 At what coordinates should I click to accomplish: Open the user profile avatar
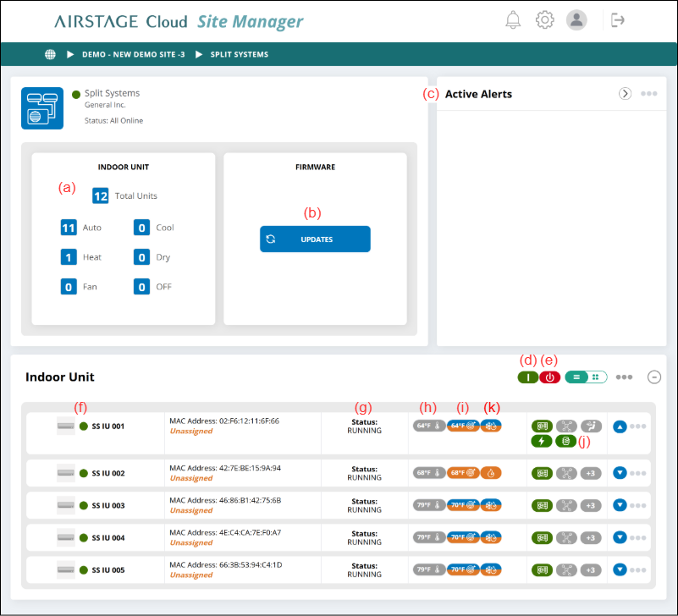tap(576, 20)
